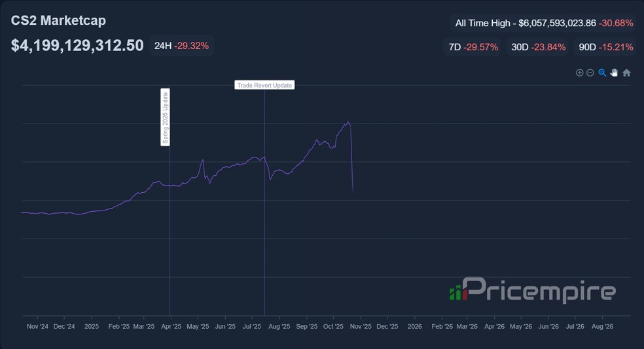
Task: Click the Spring 2025 Update annotation label
Action: [166, 117]
